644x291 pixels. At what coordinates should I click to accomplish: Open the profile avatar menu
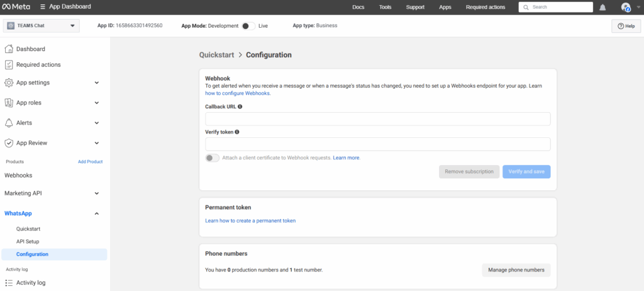point(626,7)
